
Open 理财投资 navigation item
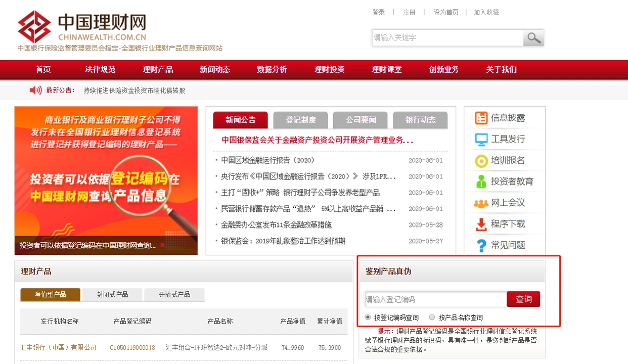[330, 70]
